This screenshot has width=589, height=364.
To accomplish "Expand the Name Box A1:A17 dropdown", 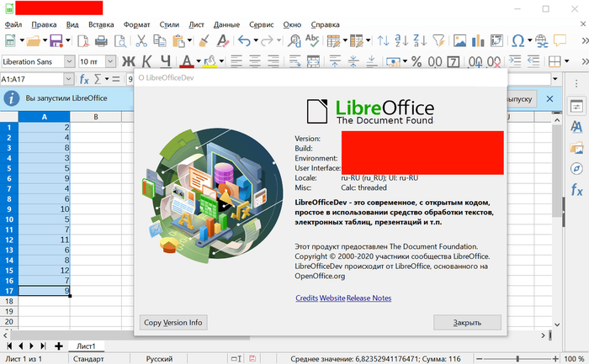I will [x=69, y=79].
